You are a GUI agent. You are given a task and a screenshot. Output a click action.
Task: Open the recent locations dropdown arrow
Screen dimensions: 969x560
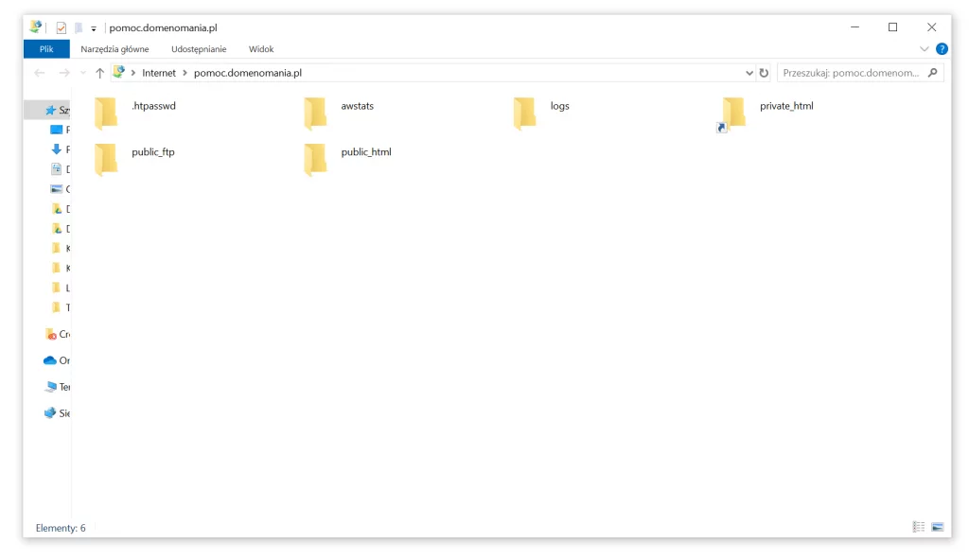83,73
